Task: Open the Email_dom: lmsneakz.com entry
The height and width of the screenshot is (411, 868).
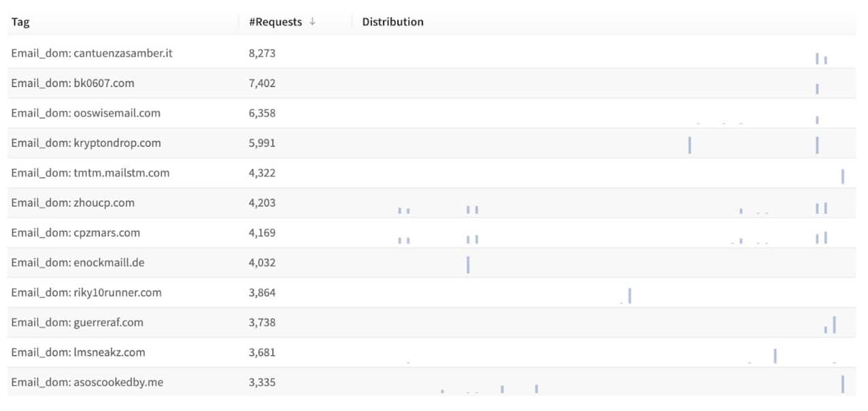Action: 78,352
